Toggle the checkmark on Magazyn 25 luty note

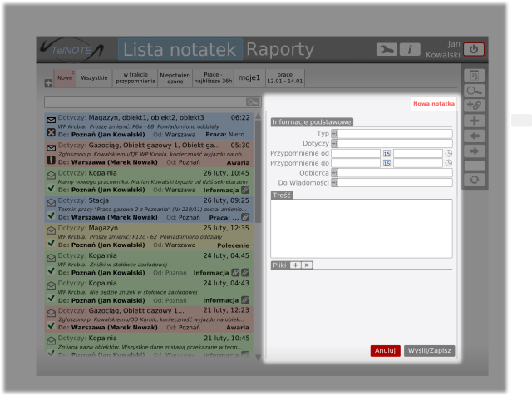tap(52, 243)
